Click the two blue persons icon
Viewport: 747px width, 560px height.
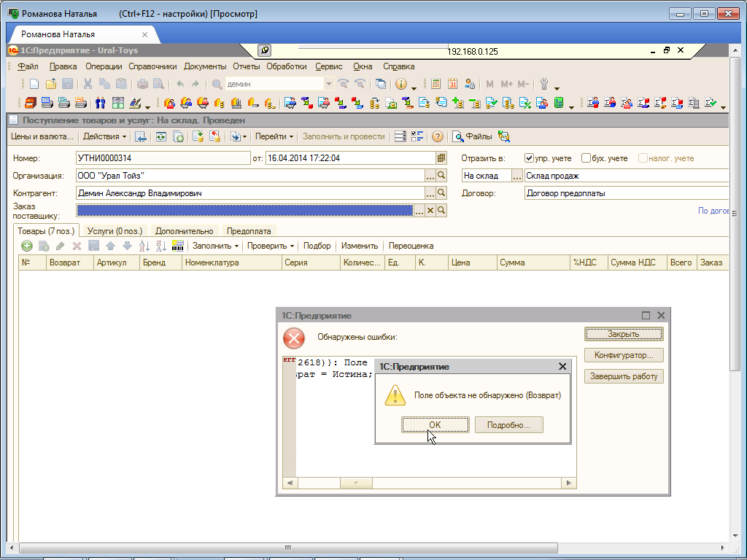(x=101, y=102)
